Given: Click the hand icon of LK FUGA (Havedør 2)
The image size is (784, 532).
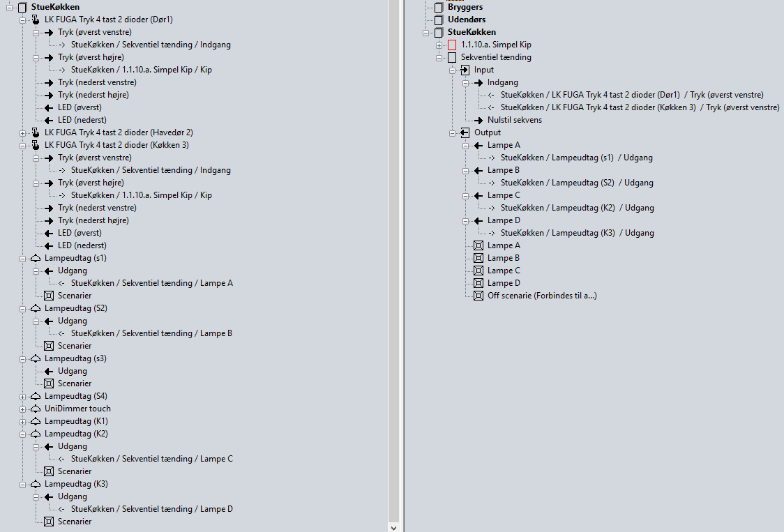Looking at the screenshot, I should [36, 132].
